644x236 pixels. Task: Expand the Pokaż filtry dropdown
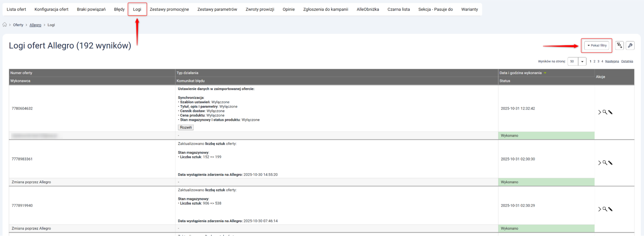pyautogui.click(x=597, y=46)
